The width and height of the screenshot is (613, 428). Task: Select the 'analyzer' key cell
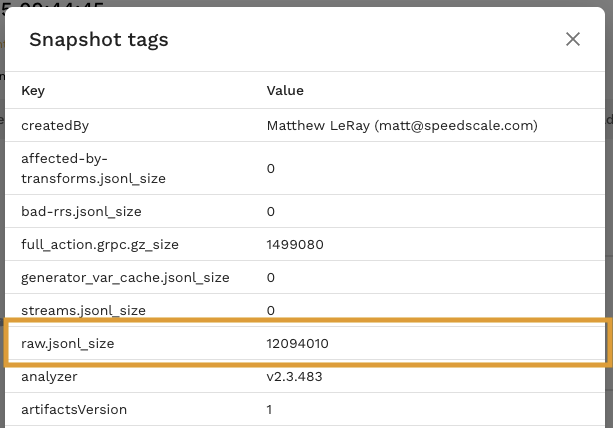(x=49, y=377)
